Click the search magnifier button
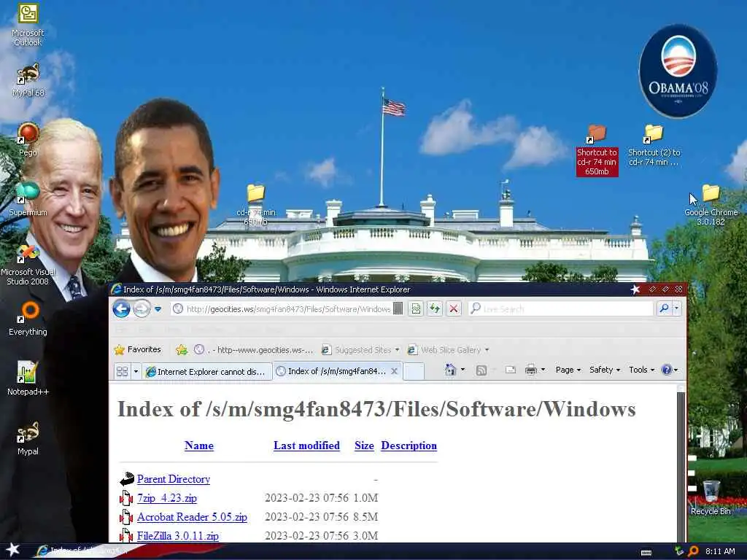Viewport: 747px width, 560px height. point(664,309)
